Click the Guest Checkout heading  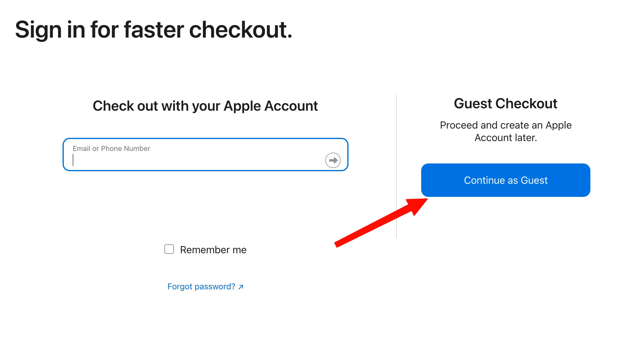505,104
